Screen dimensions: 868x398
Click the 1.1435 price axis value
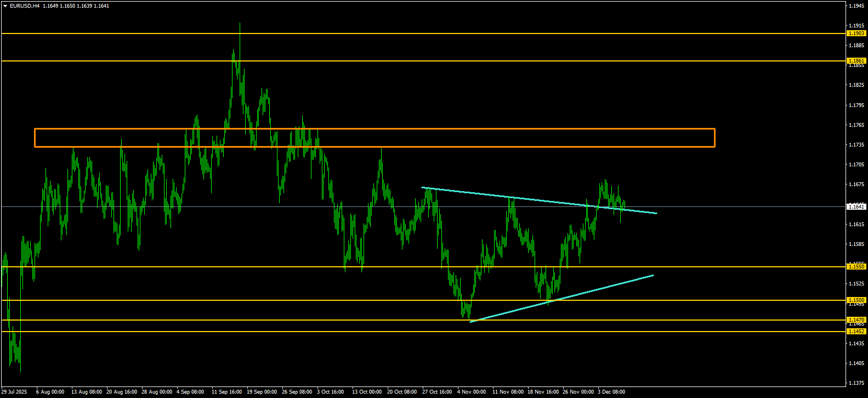(856, 344)
